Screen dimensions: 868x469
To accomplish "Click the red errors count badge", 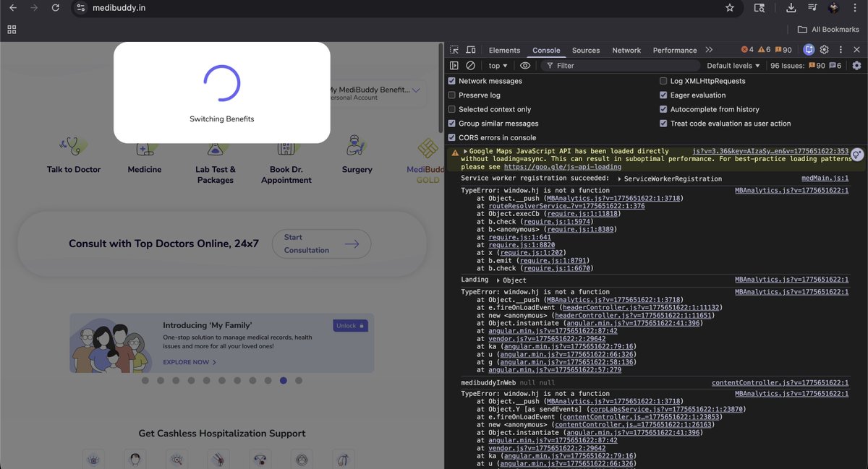I will click(x=747, y=50).
